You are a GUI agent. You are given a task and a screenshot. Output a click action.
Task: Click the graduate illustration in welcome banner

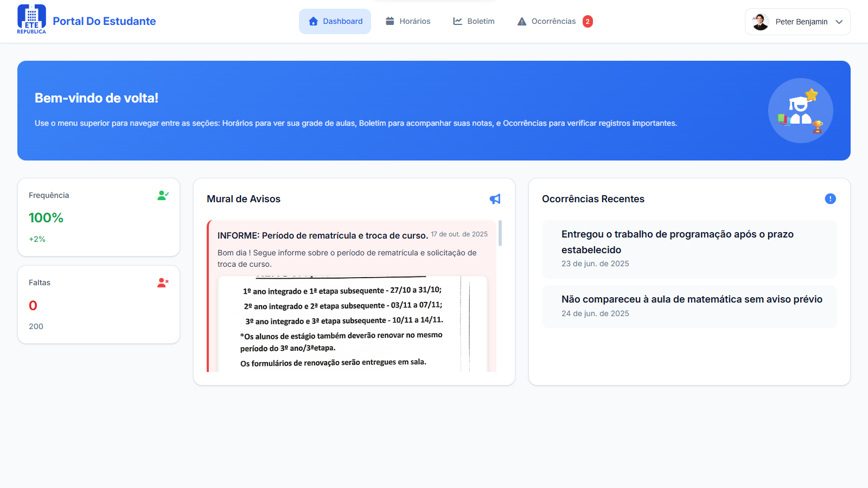(800, 111)
